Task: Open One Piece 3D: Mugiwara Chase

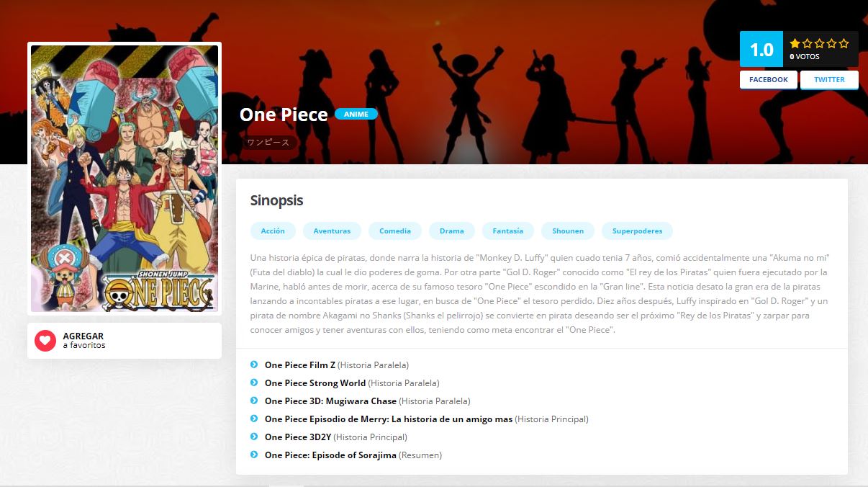Action: (330, 401)
